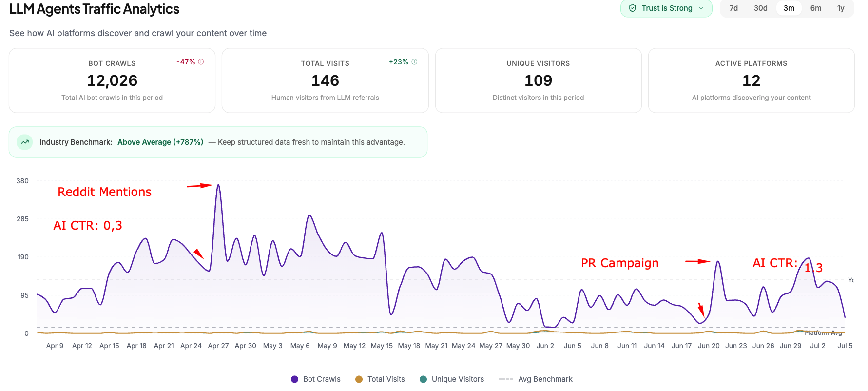Click Above Average (+787%) benchmark text
The height and width of the screenshot is (391, 868).
[160, 142]
